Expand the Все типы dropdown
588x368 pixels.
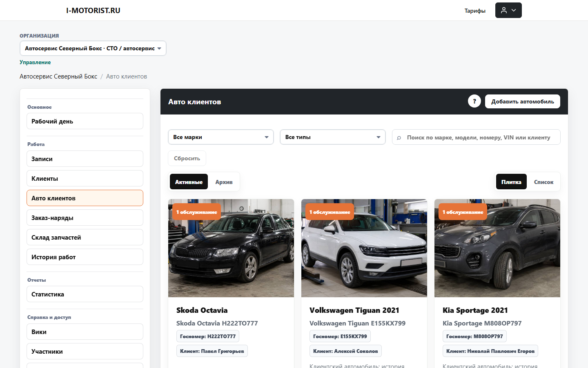[x=333, y=137]
